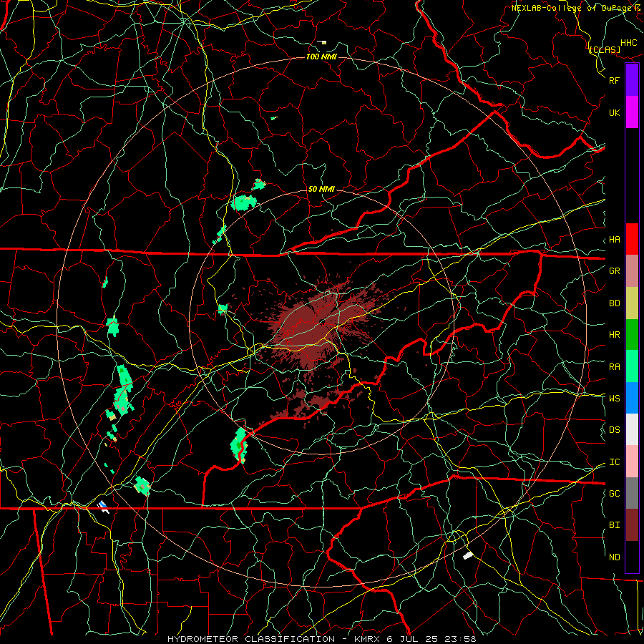Screen dimensions: 644x644
Task: Click the RF legend label
Action: point(615,80)
